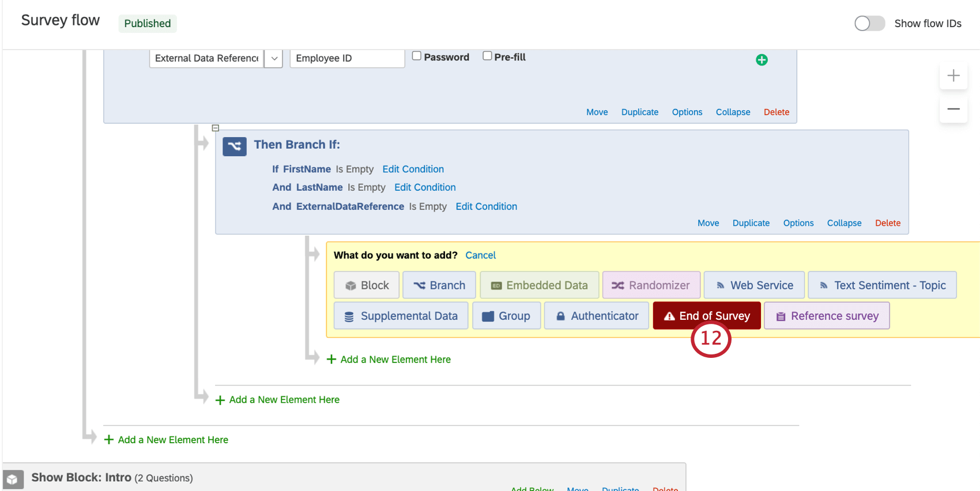980x491 pixels.
Task: Delete the Branch element
Action: click(x=888, y=223)
